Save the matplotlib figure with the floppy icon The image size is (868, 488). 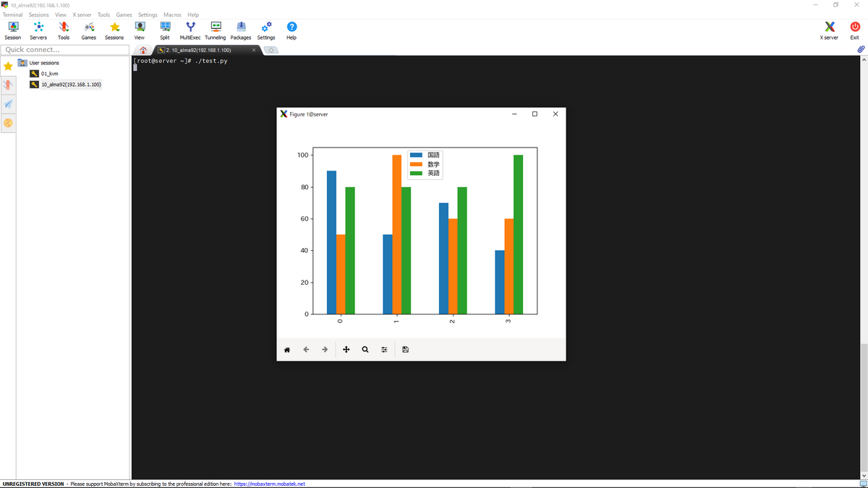coord(405,349)
